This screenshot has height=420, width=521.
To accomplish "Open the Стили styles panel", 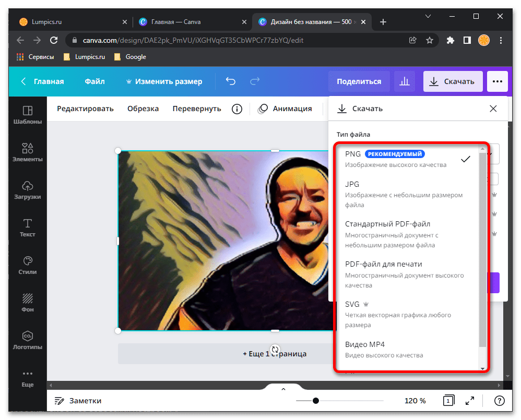I will (28, 266).
